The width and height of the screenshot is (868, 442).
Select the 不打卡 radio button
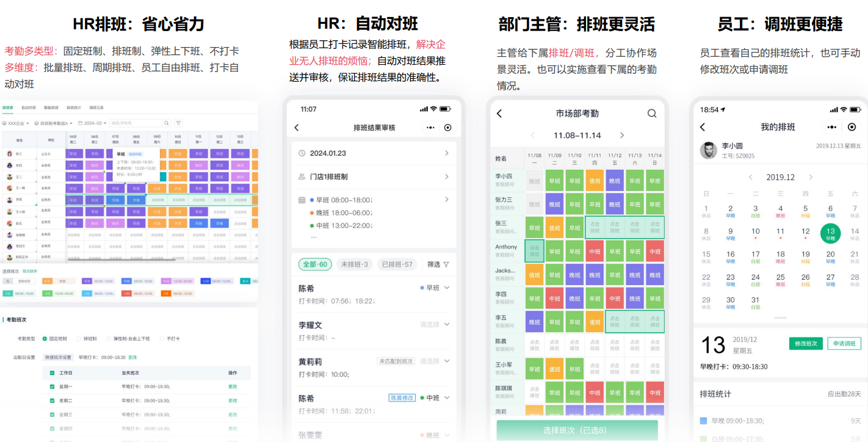162,339
